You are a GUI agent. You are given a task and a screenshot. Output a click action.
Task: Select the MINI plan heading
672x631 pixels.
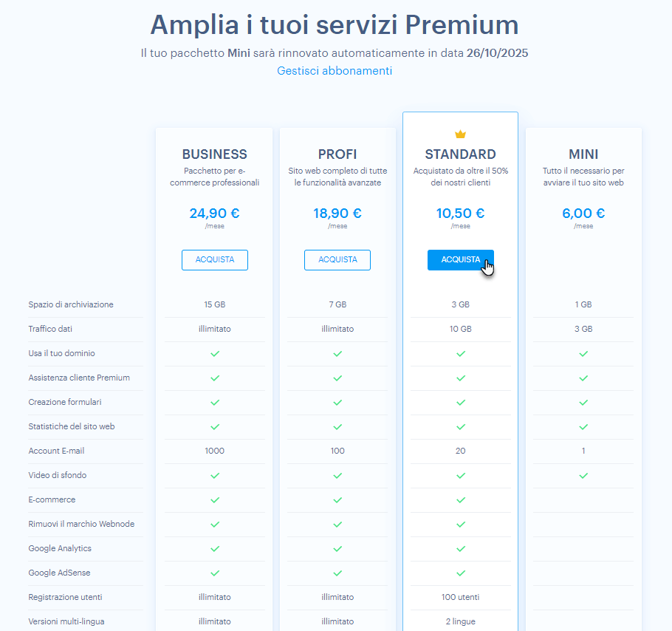[583, 154]
